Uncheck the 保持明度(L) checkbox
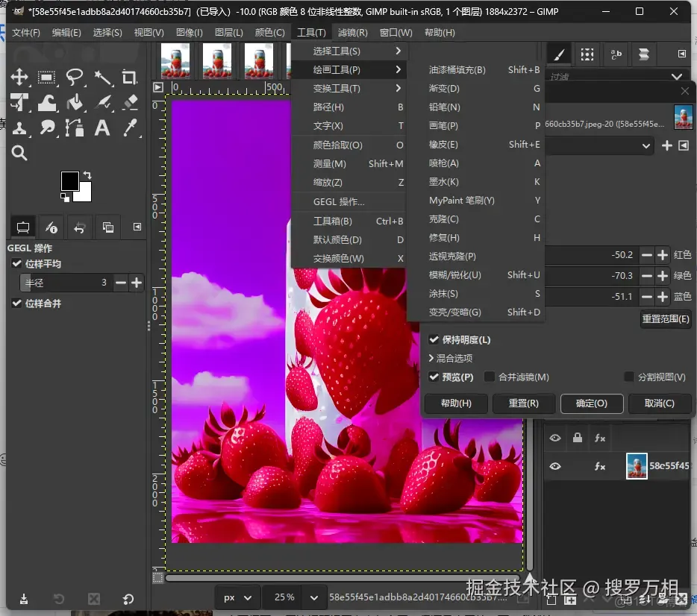 (x=434, y=339)
